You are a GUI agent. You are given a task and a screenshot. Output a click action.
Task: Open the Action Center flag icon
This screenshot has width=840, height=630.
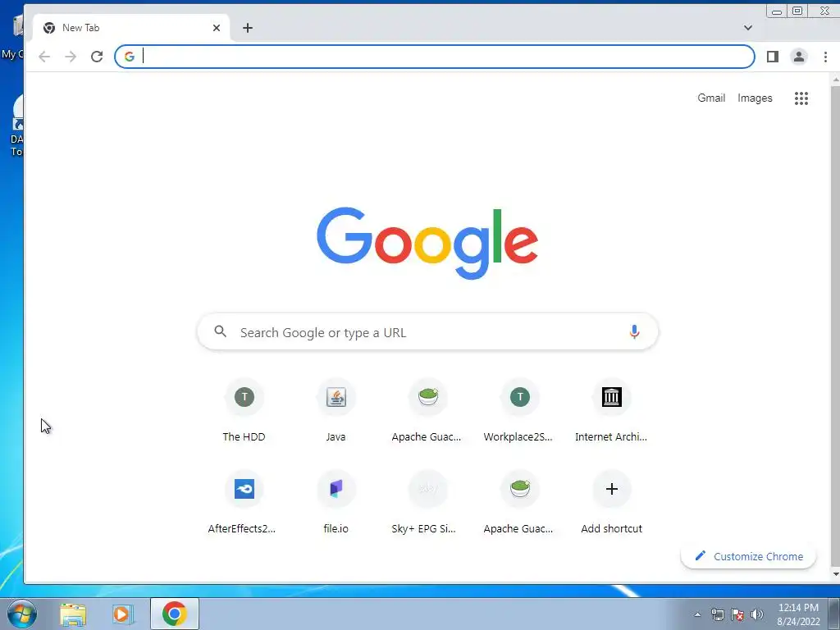pyautogui.click(x=737, y=614)
